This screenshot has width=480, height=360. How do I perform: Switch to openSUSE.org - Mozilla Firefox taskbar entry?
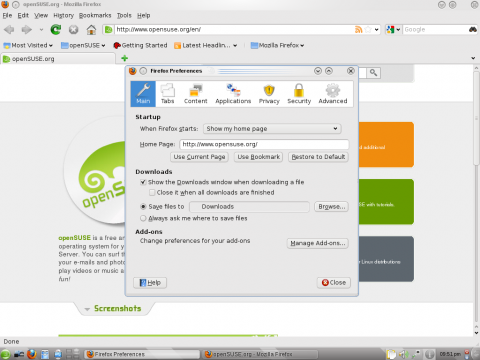(261, 354)
